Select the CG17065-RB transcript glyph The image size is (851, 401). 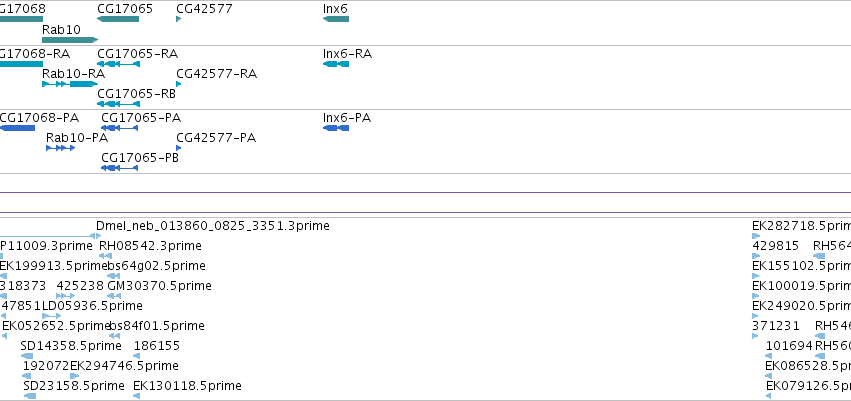[117, 104]
